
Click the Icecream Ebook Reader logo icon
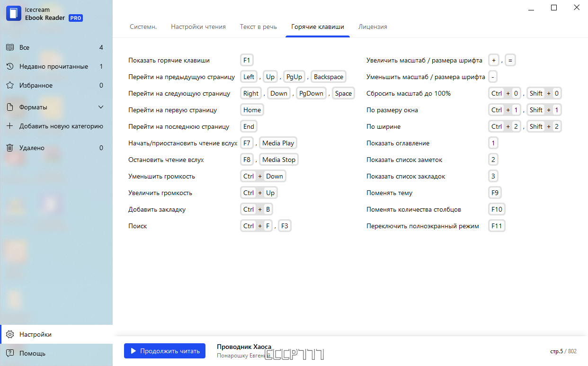click(14, 13)
